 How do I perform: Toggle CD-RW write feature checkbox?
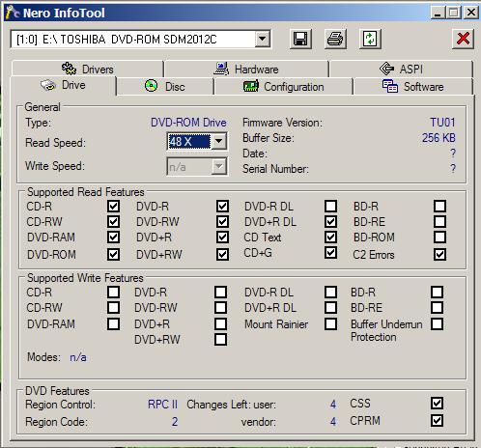pos(113,307)
